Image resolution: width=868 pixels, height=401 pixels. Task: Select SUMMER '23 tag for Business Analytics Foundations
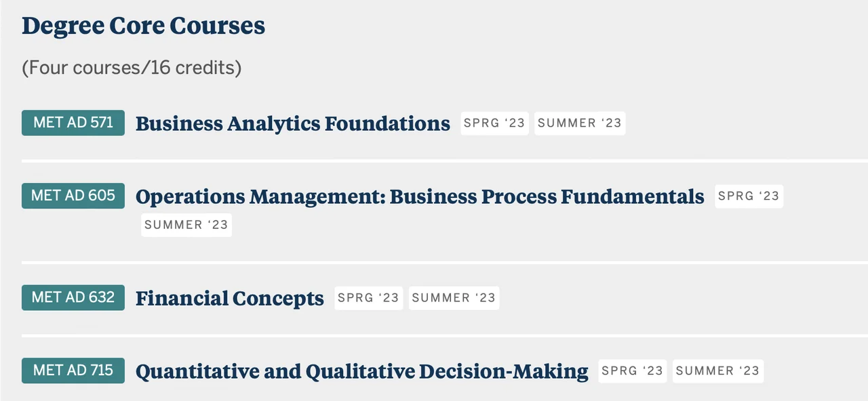tap(579, 123)
